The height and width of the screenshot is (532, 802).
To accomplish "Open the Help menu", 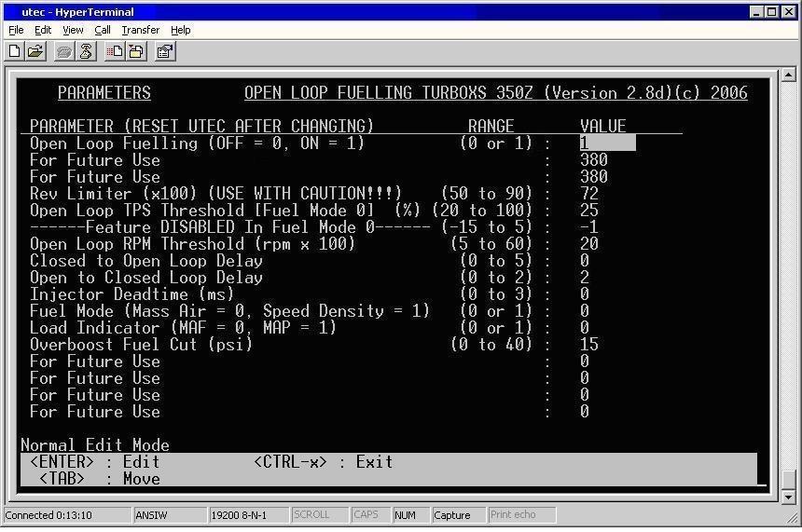I will (x=180, y=30).
